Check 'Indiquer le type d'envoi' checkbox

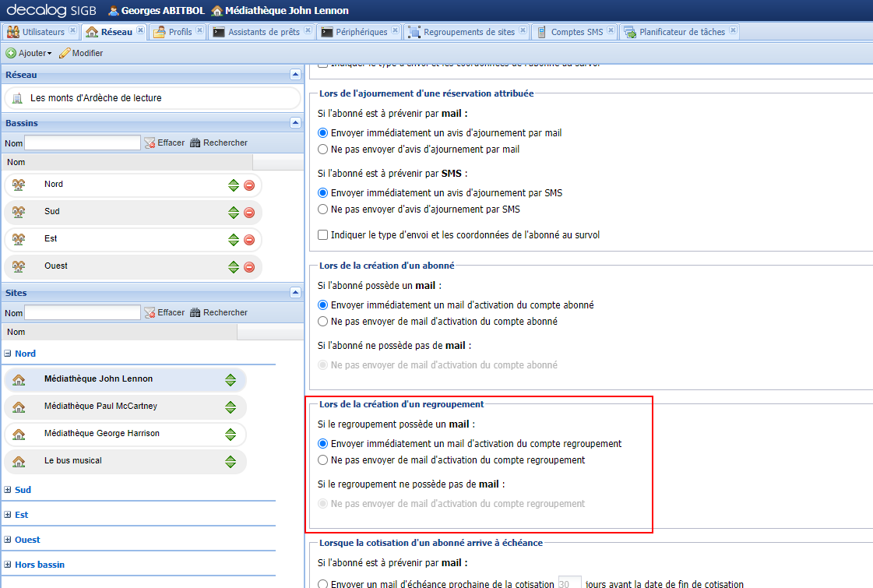click(322, 234)
